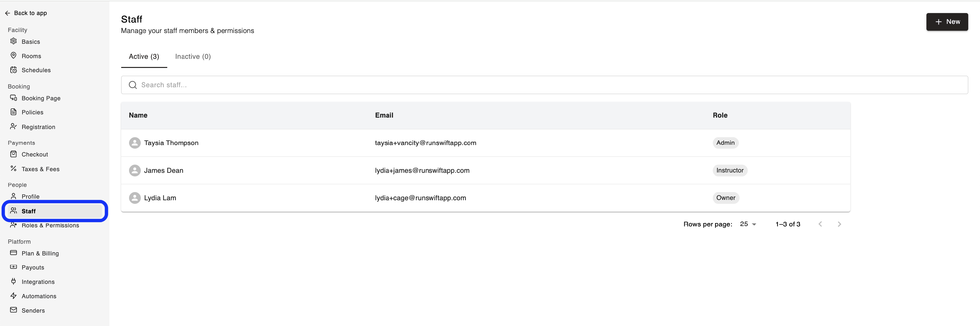Viewport: 980px width, 326px height.
Task: Sort by the Name column header
Action: pos(138,115)
